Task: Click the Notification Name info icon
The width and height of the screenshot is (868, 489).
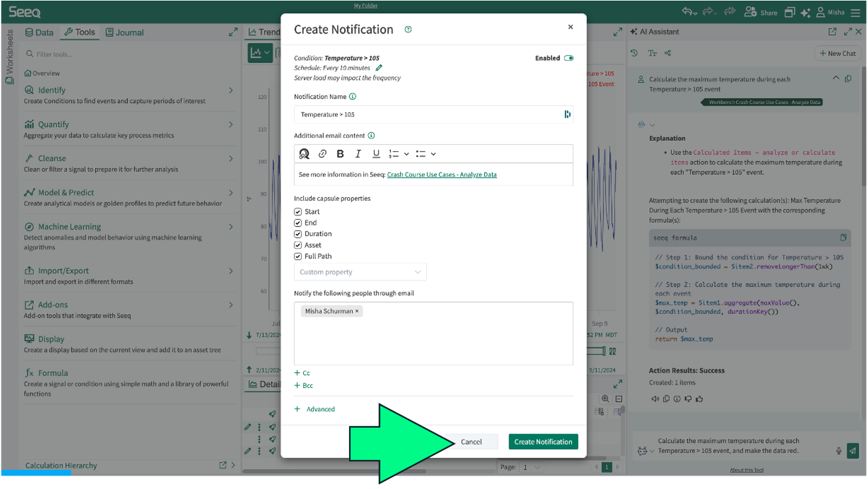Action: tap(352, 96)
